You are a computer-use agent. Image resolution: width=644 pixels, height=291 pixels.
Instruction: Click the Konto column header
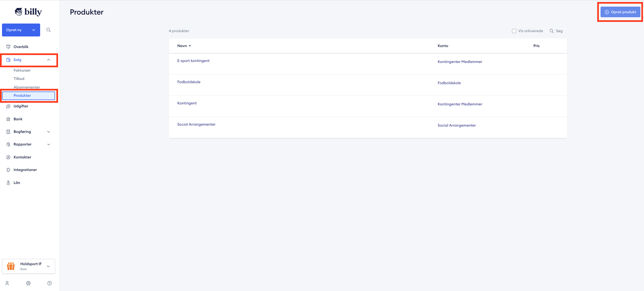coord(443,46)
